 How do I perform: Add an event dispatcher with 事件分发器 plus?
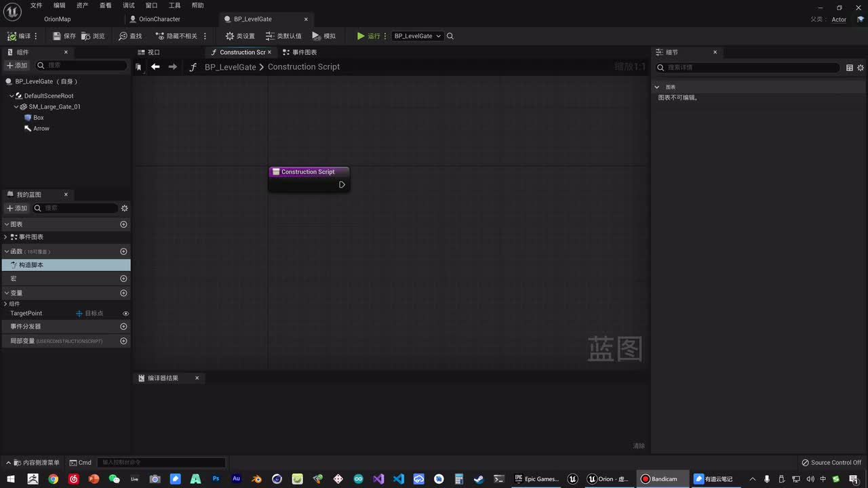pyautogui.click(x=123, y=326)
